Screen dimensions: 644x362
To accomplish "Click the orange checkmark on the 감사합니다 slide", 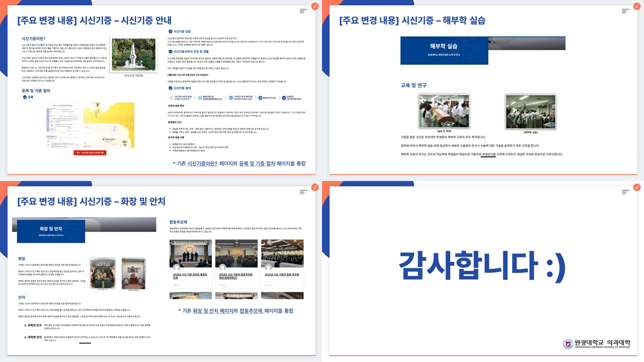I will 636,188.
